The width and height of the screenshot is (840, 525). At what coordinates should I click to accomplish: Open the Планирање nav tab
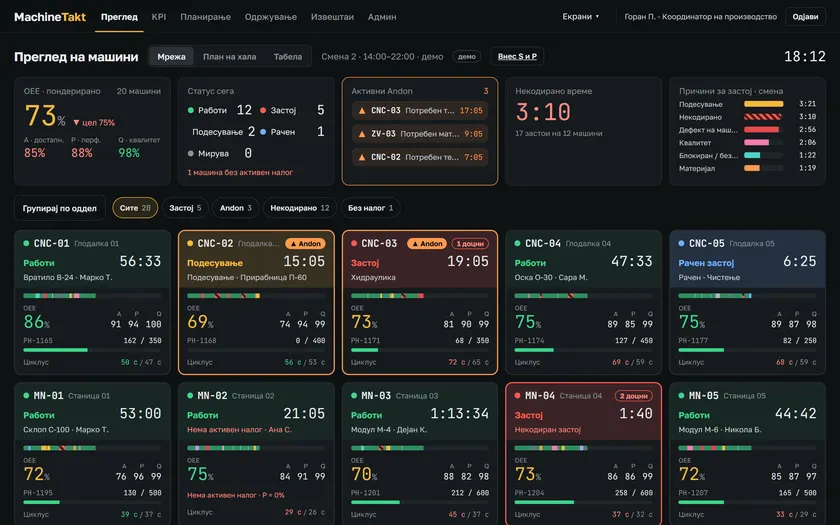[205, 17]
